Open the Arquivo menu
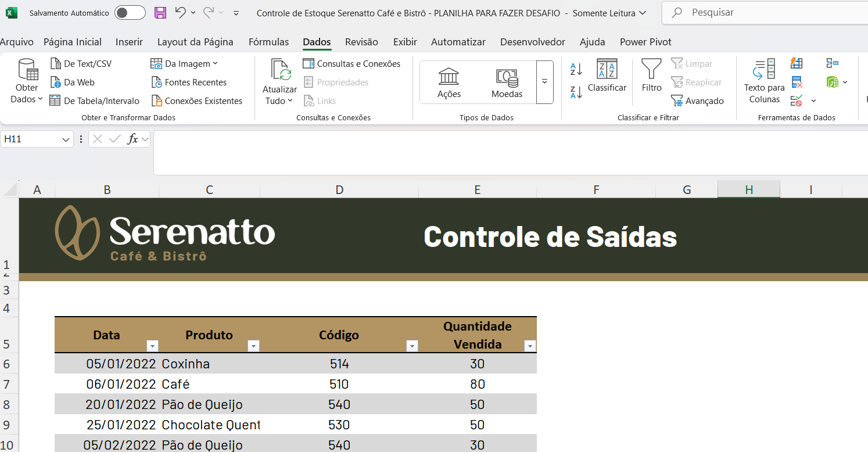Image resolution: width=868 pixels, height=452 pixels. (17, 42)
